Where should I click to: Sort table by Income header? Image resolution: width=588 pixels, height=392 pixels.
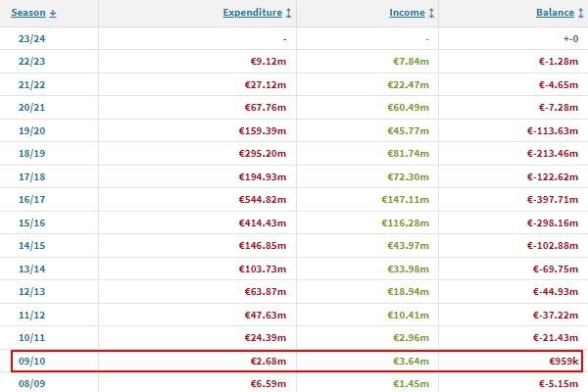407,13
